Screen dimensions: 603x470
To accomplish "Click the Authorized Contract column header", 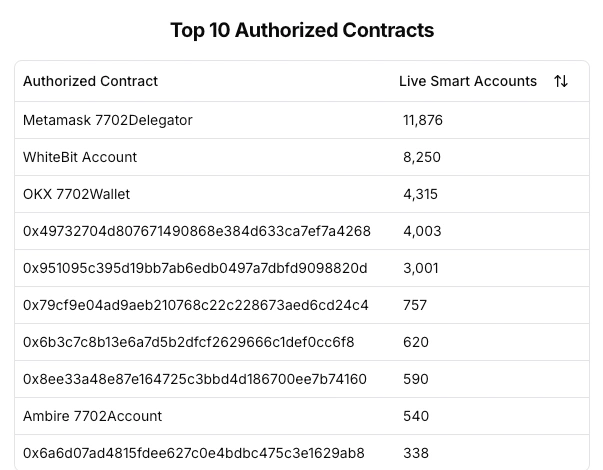I will click(90, 81).
